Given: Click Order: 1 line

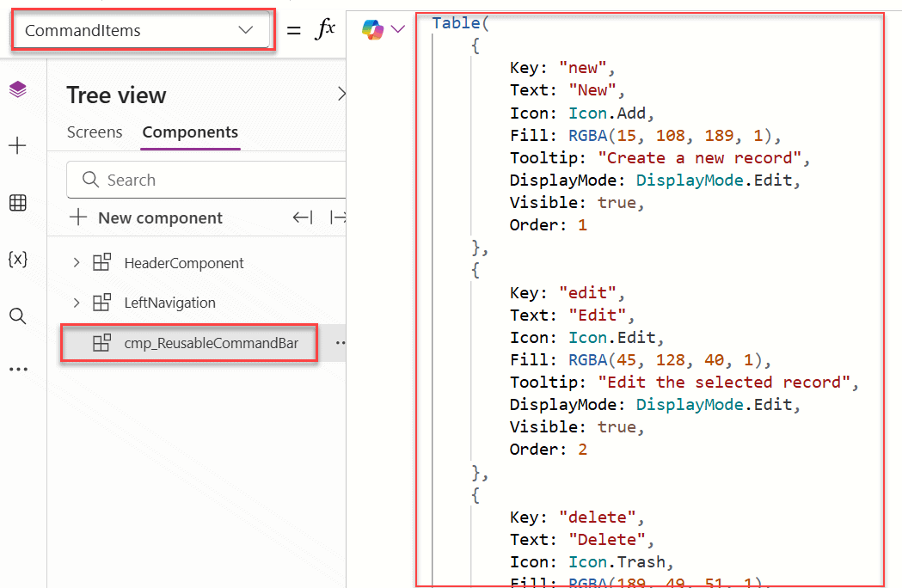Looking at the screenshot, I should click(549, 225).
